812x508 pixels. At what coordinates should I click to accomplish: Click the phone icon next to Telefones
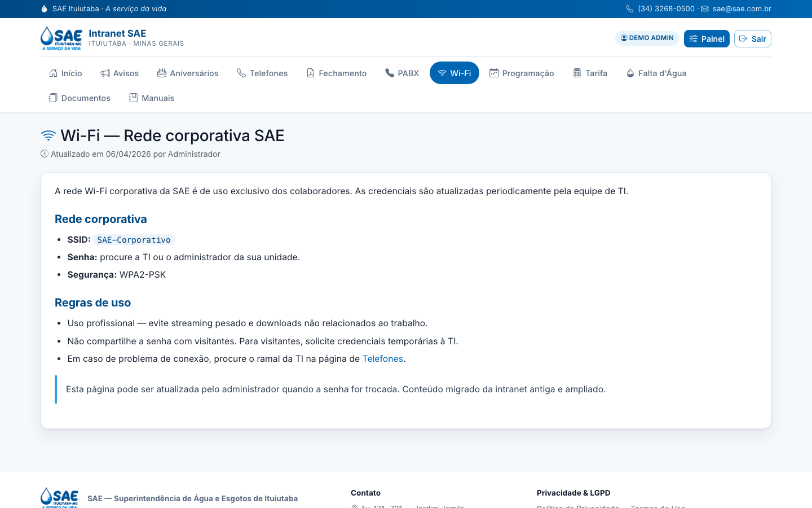point(241,73)
